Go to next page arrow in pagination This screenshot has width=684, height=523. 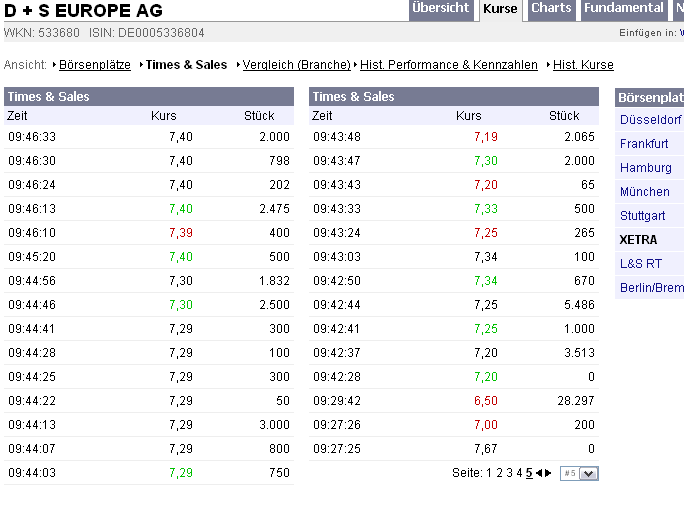point(547,473)
